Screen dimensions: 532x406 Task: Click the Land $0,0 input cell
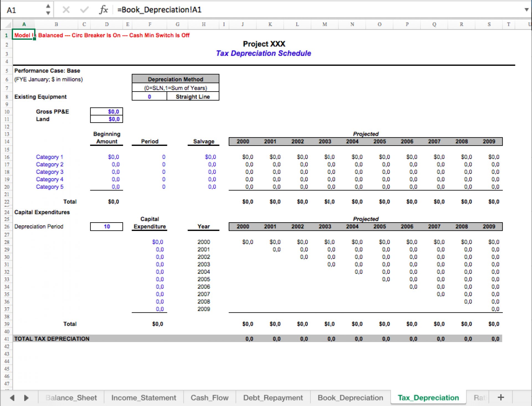point(106,119)
